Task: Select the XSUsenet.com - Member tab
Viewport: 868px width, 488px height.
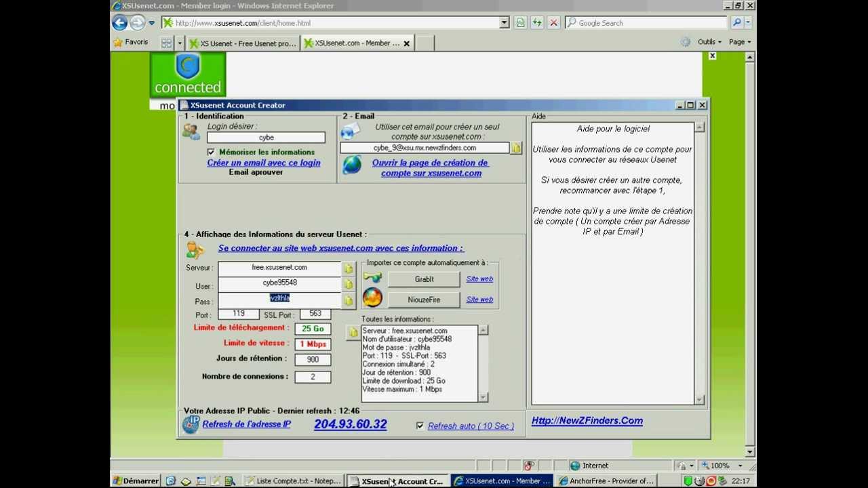Action: [x=357, y=43]
